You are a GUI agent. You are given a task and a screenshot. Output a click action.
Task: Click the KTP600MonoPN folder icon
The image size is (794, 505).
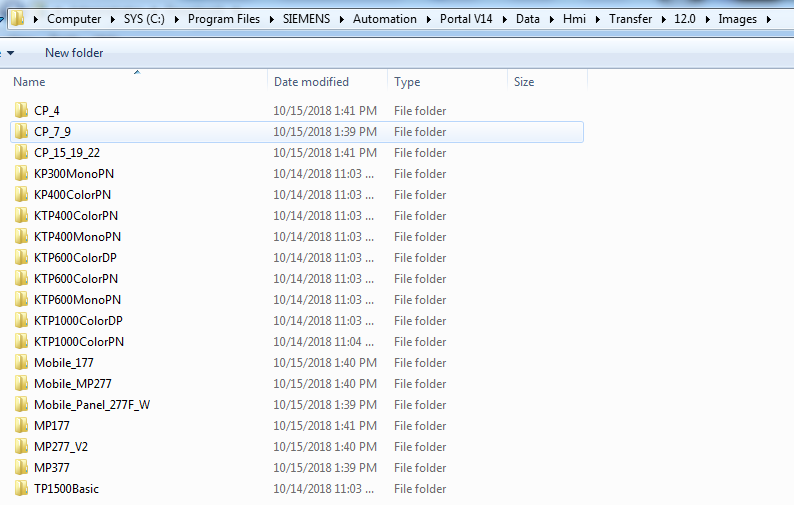tap(21, 299)
